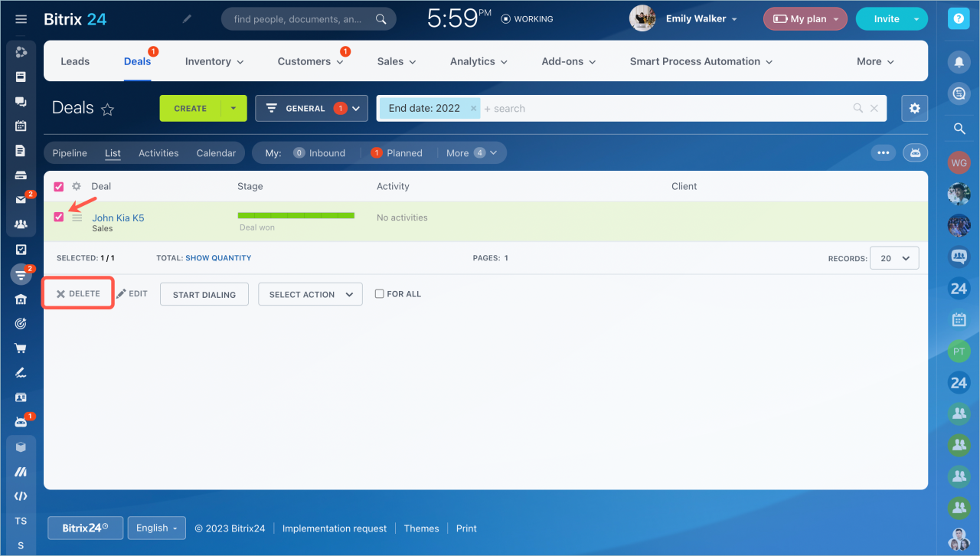
Task: Open the chat messenger icon in left sidebar
Action: click(21, 101)
